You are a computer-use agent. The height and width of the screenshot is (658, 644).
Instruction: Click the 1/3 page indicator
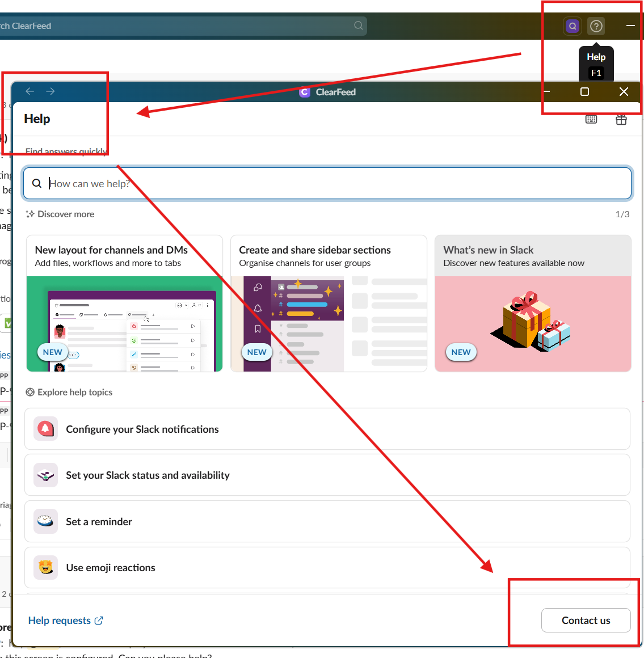pyautogui.click(x=622, y=214)
